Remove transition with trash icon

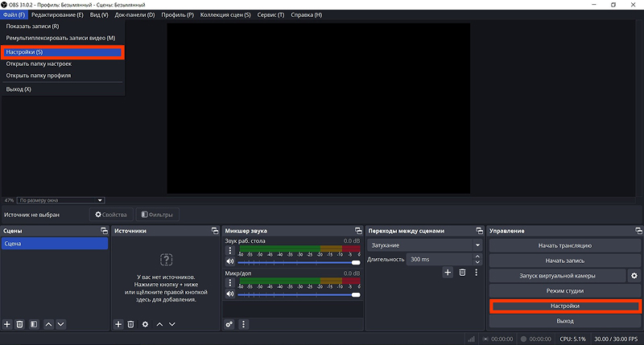pyautogui.click(x=462, y=272)
